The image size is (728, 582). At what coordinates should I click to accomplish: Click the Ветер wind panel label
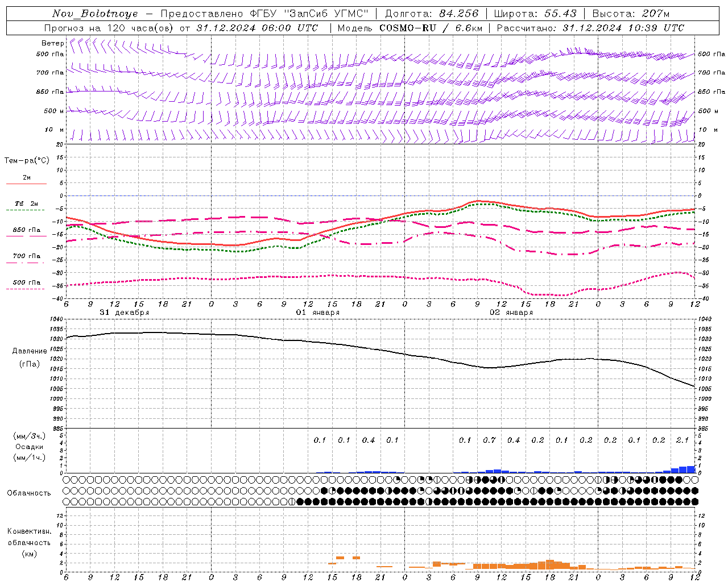click(53, 43)
